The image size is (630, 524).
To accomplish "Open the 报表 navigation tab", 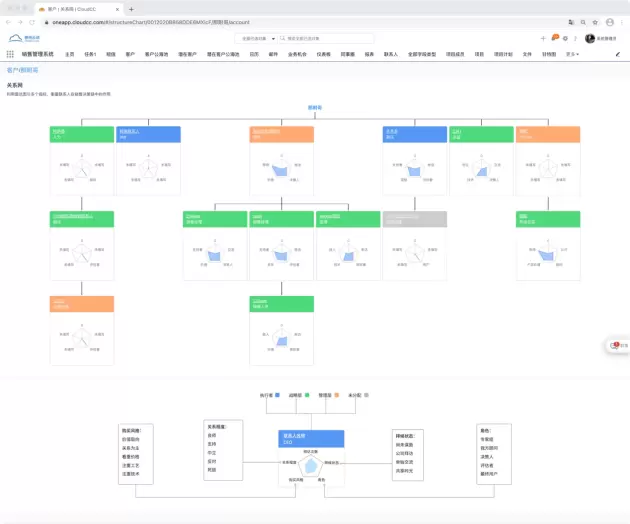I will pyautogui.click(x=369, y=54).
